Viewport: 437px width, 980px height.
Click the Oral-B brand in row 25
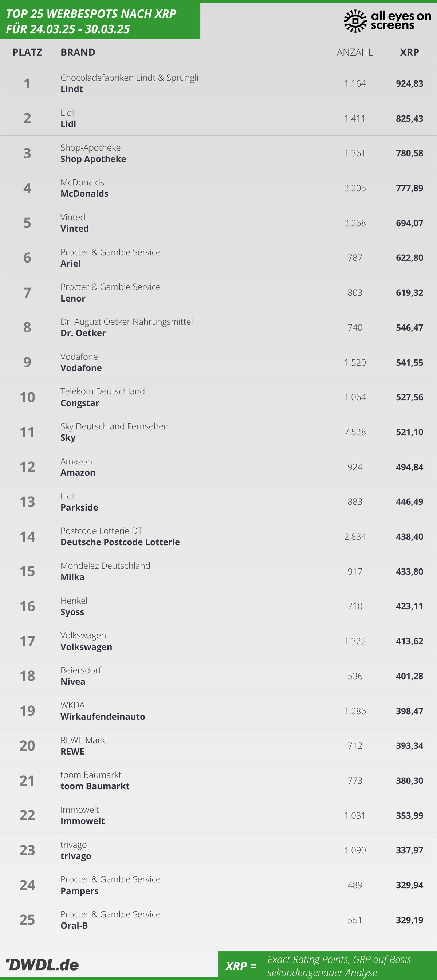(x=74, y=925)
